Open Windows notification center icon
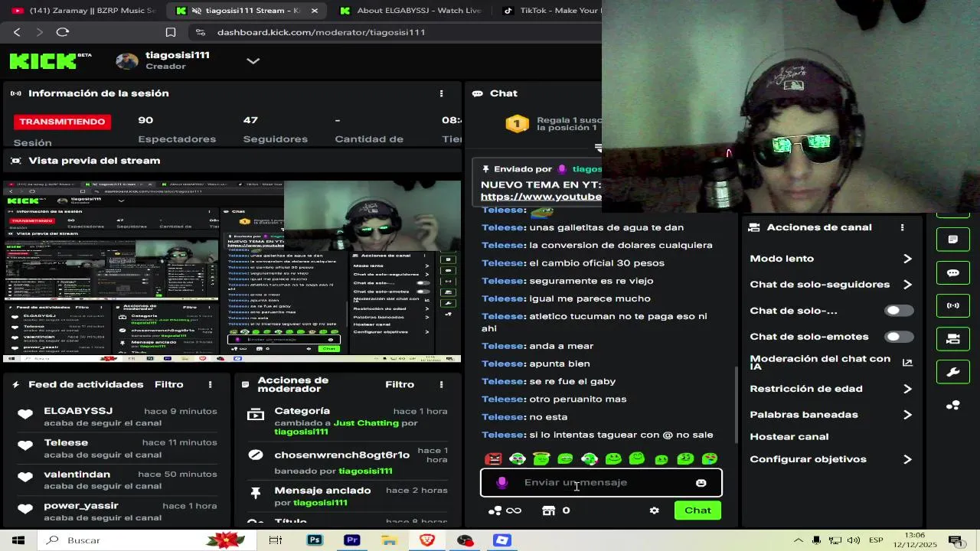Screen dimensions: 980x551 tap(955, 540)
